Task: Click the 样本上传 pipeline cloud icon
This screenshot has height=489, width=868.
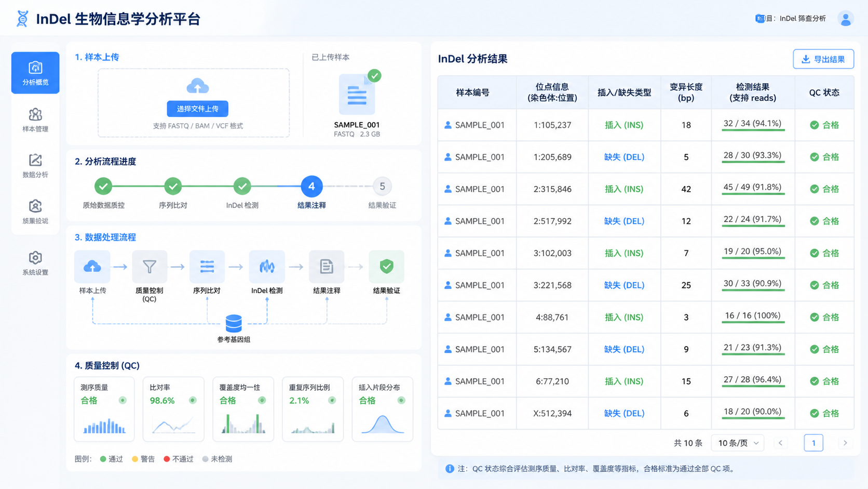Action: 92,267
